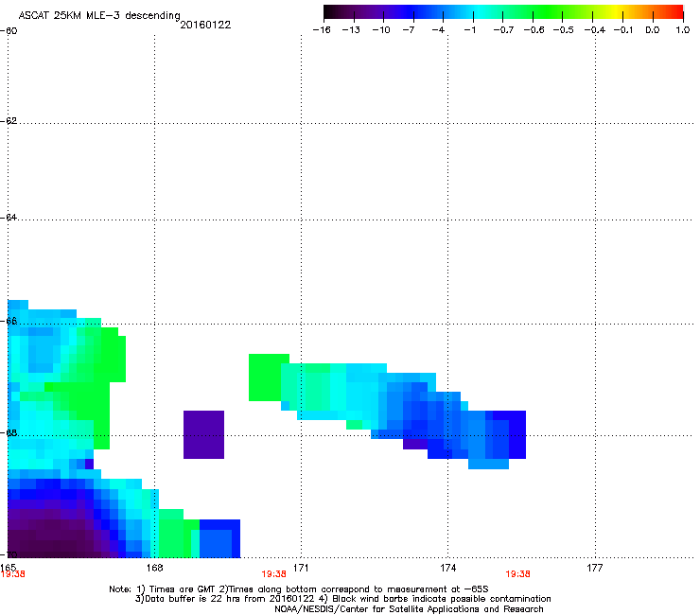Click the isolated purple data block near 169
700x615 pixels.
coord(203,434)
